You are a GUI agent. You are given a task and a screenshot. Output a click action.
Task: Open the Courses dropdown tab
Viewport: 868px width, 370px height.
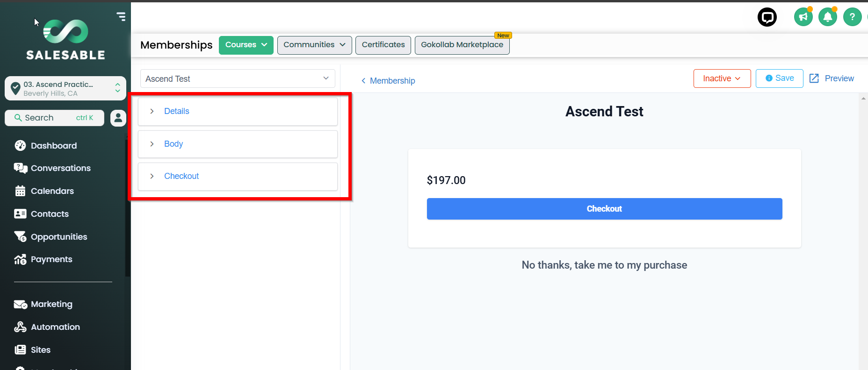point(246,45)
